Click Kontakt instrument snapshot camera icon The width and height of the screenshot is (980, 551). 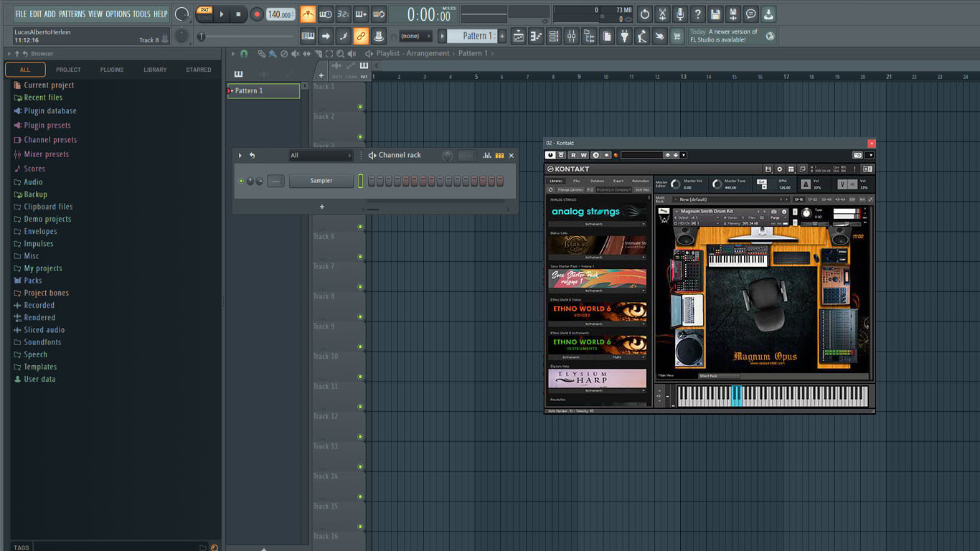774,212
